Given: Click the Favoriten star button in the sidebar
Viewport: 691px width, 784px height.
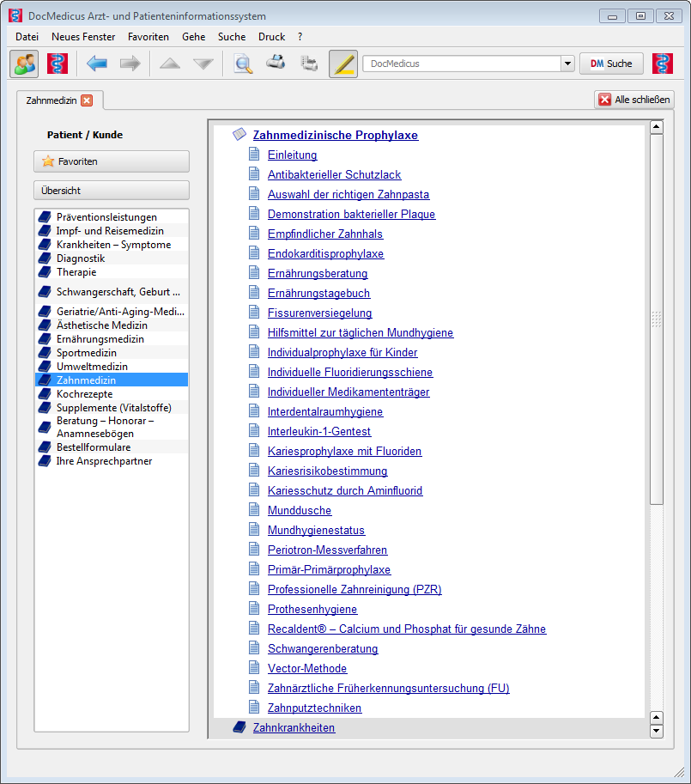Looking at the screenshot, I should (112, 161).
